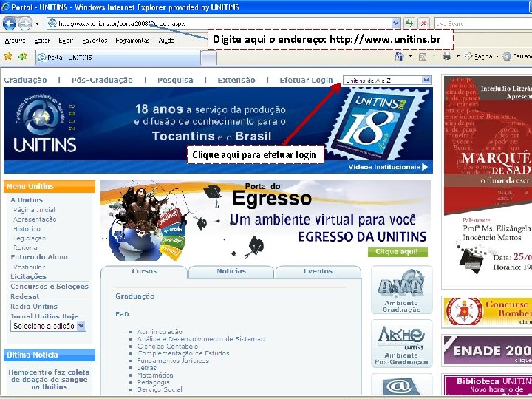Open Página Inicial in Menu Unitins
This screenshot has width=532, height=399.
[34, 210]
